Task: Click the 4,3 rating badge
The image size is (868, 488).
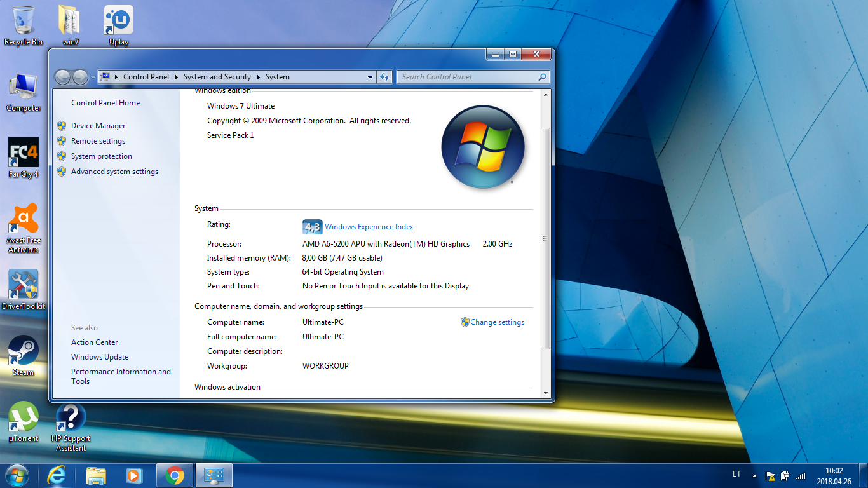Action: pyautogui.click(x=311, y=227)
